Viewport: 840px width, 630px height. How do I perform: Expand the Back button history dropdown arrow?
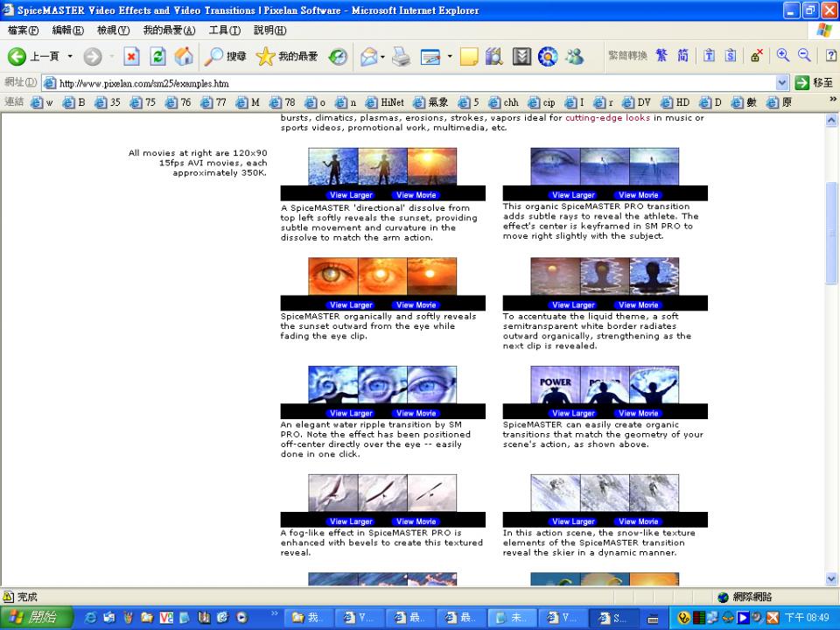(70, 57)
